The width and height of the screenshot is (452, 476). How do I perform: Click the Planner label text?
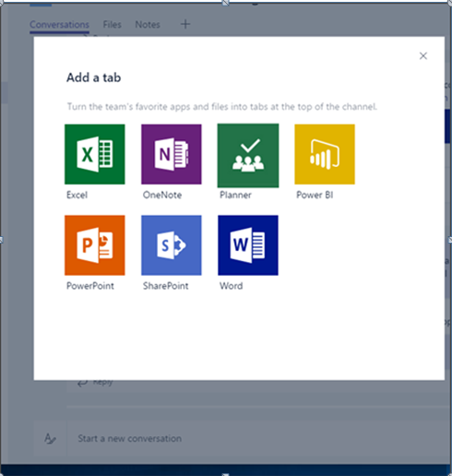235,195
